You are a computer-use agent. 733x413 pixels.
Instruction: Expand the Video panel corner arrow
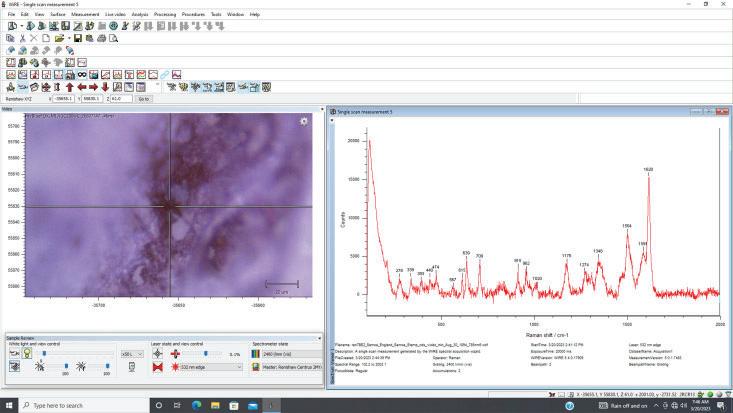coord(322,109)
